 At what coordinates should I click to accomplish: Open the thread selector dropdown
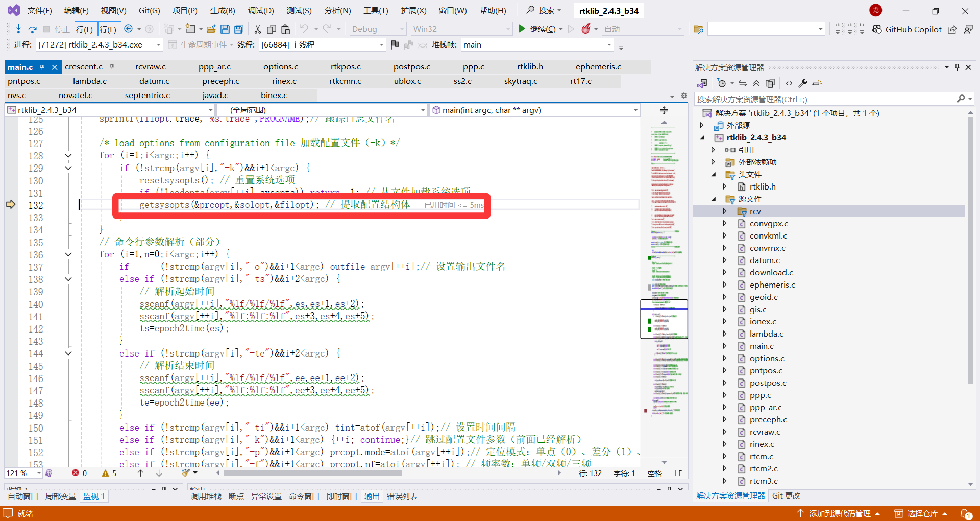coord(381,45)
